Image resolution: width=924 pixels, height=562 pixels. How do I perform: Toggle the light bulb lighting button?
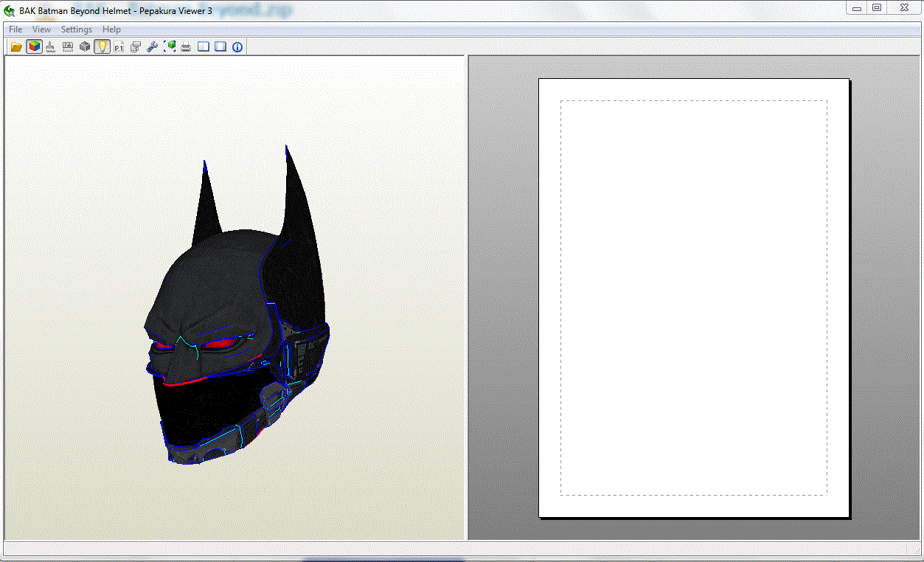tap(102, 47)
